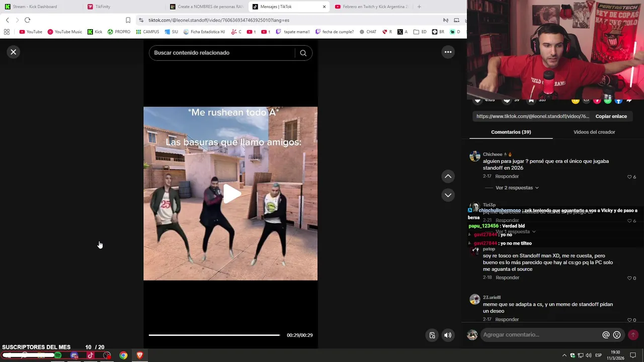Open system volume from tray speaker icon
This screenshot has height=362, width=644.
point(589,355)
